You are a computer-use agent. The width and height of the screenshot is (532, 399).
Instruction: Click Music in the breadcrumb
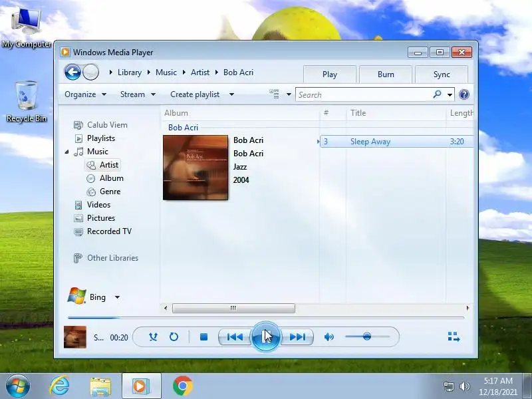pyautogui.click(x=166, y=72)
